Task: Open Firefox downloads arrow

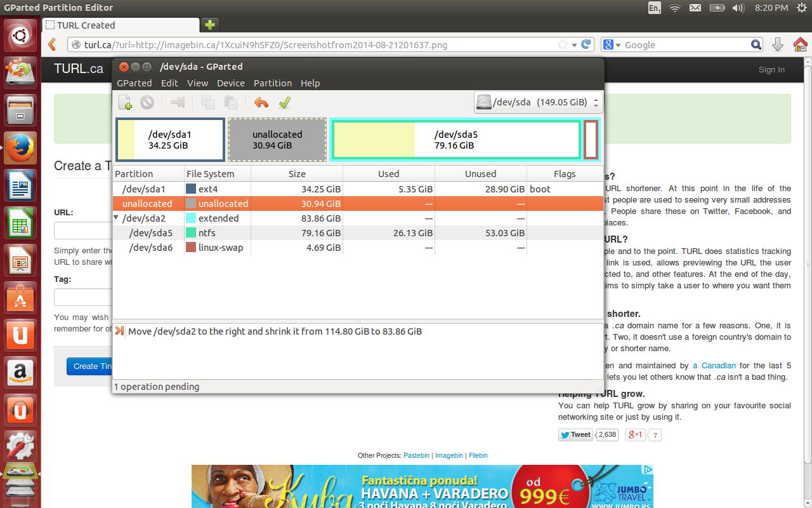Action: click(778, 45)
